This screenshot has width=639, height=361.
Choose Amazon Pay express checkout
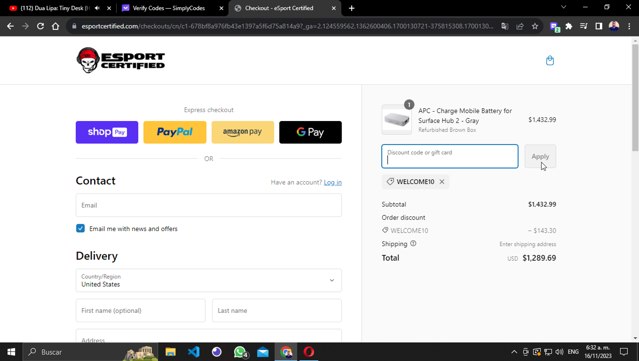pyautogui.click(x=242, y=132)
